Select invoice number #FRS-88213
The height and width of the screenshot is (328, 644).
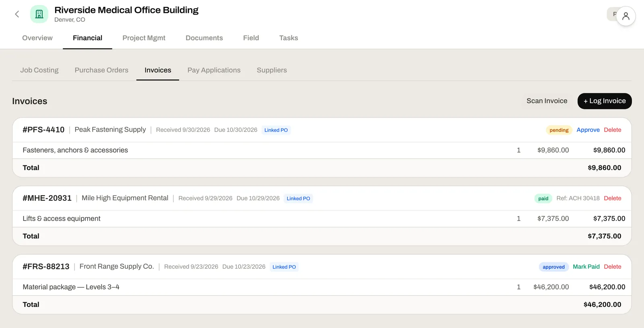(46, 266)
